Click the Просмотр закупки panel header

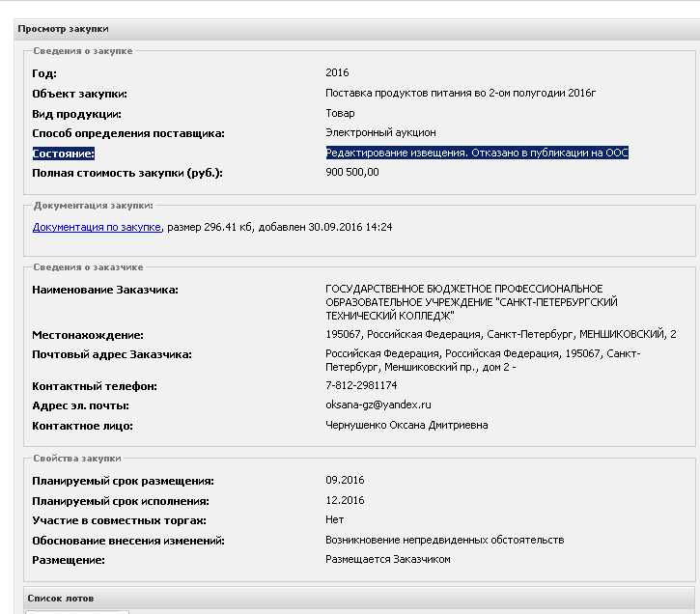click(x=64, y=30)
